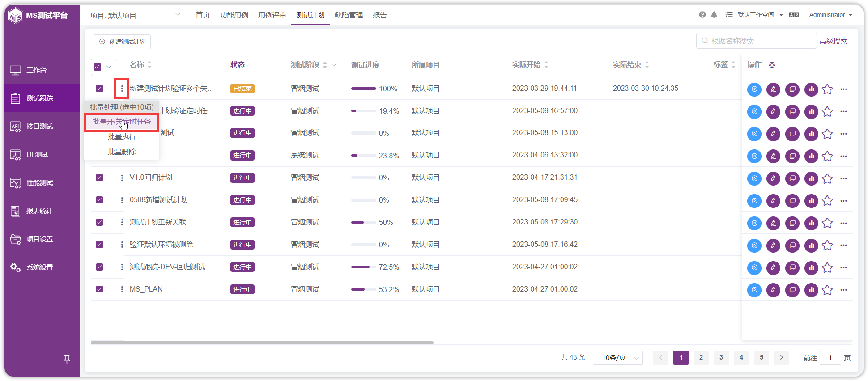This screenshot has width=868, height=381.
Task: Open column settings gear beside 操作
Action: [x=772, y=65]
